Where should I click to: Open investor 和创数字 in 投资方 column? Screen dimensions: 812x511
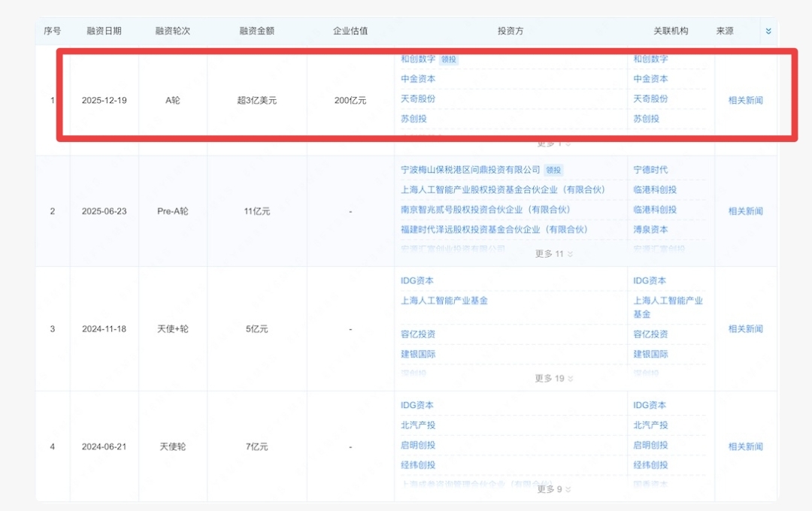pos(418,59)
